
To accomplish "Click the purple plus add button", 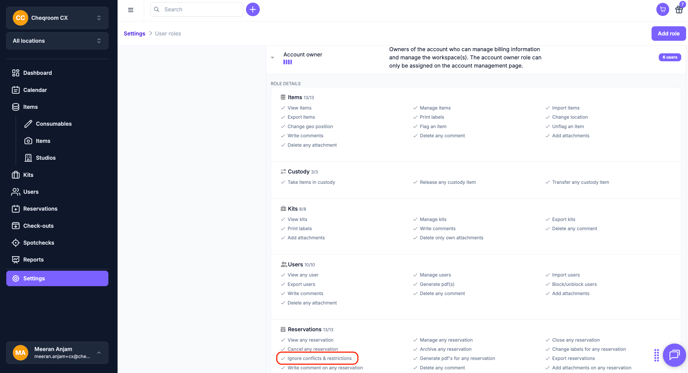I will pyautogui.click(x=253, y=9).
